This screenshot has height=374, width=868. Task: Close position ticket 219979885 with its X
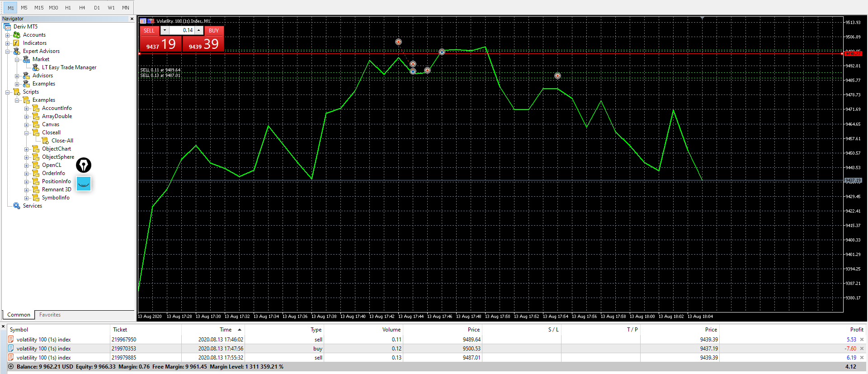862,358
